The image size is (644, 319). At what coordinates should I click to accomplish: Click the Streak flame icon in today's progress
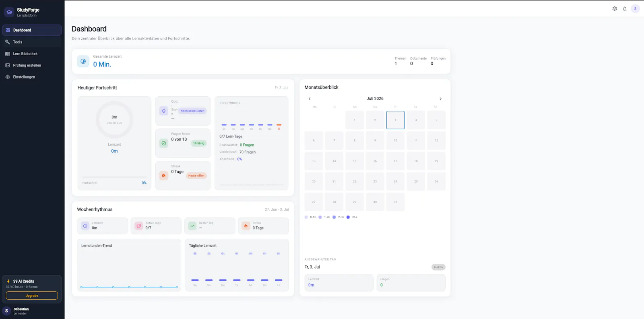[164, 176]
